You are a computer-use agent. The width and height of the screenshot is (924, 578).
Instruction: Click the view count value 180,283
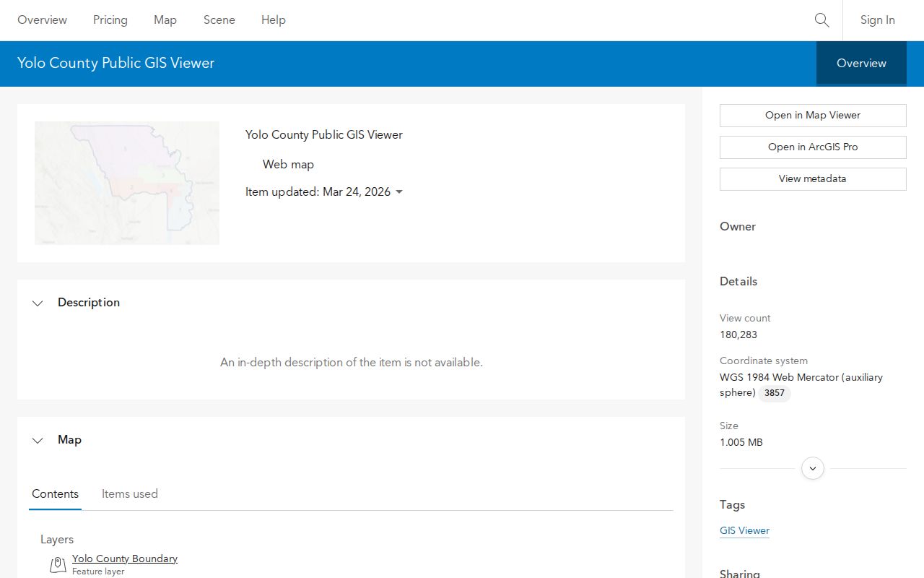click(738, 335)
